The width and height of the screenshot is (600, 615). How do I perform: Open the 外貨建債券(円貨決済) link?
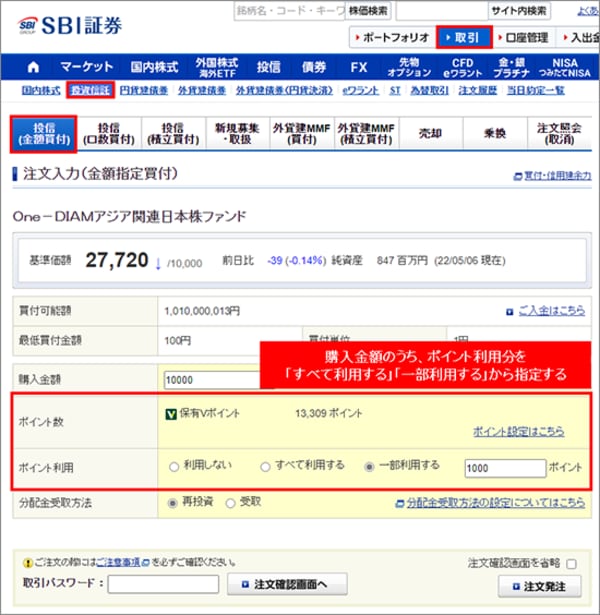tap(284, 91)
